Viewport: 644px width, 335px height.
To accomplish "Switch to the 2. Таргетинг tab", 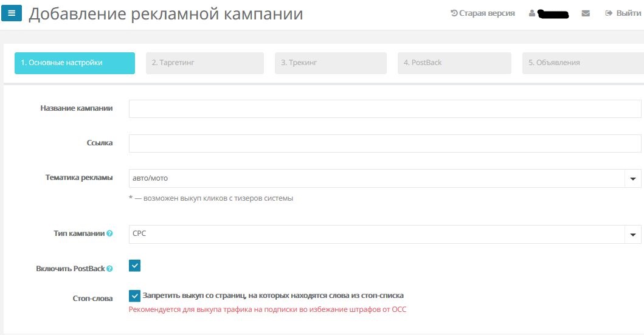I will tap(205, 63).
